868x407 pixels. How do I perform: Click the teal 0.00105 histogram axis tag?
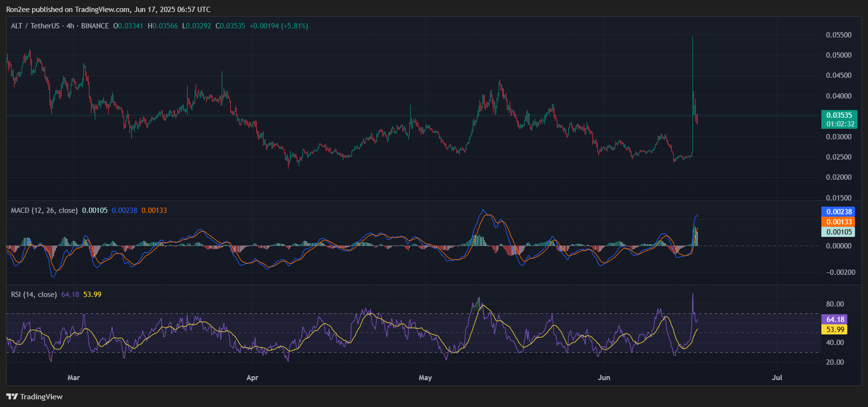click(x=839, y=232)
